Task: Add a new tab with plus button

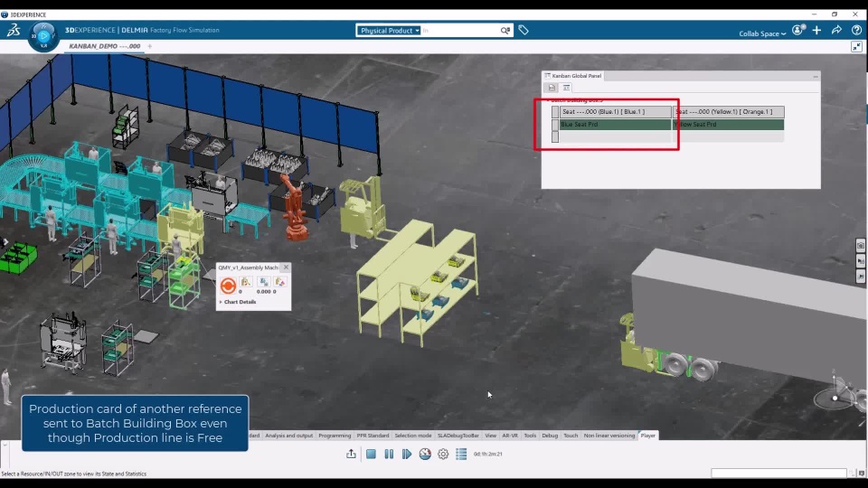Action: 149,46
